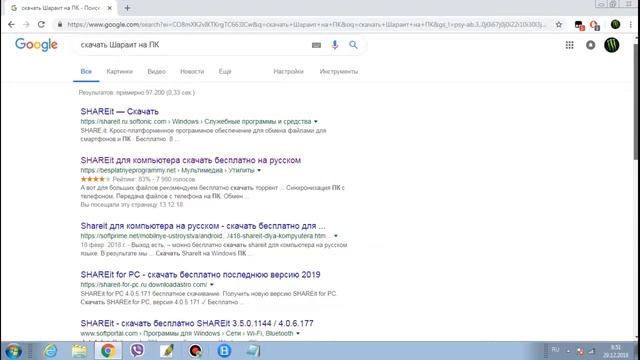
Task: Click the page vertical scrollbar
Action: point(636,102)
